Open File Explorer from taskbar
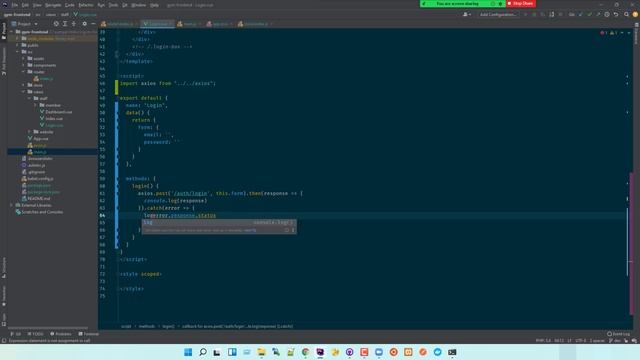 point(262,352)
